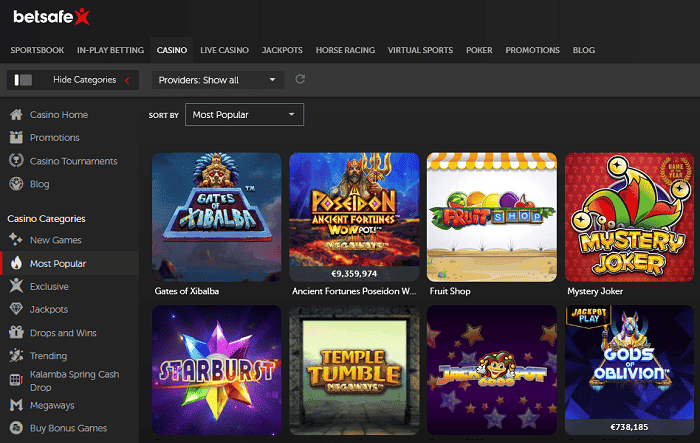
Task: Open the Blog top navigation tab
Action: click(583, 50)
